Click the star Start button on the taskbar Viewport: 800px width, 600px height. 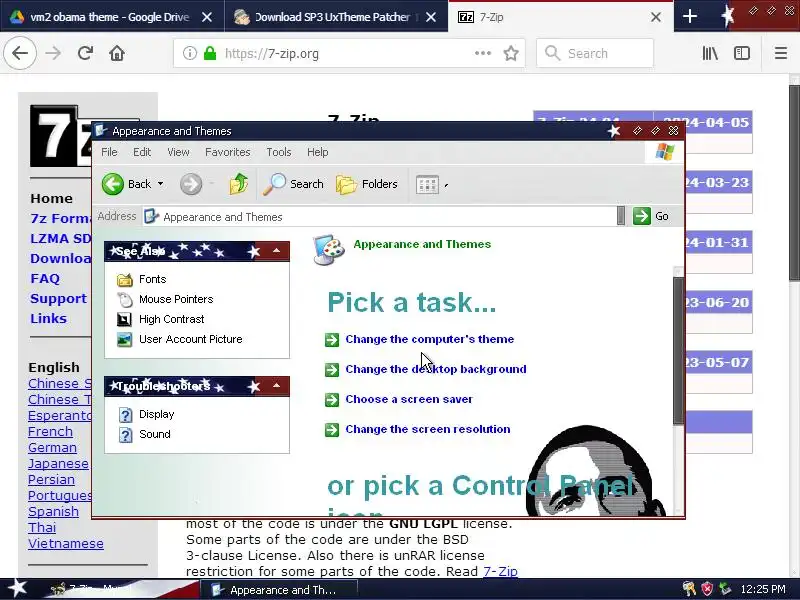tap(17, 588)
